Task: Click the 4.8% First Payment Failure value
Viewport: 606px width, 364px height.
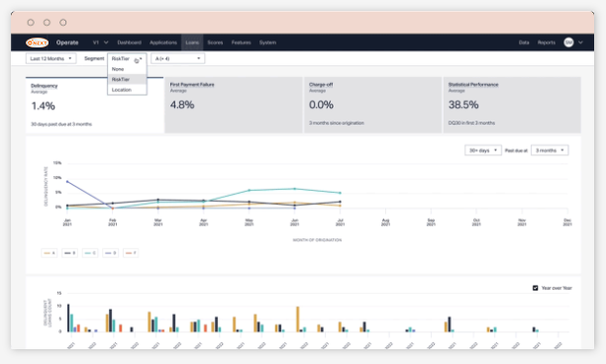Action: (182, 105)
